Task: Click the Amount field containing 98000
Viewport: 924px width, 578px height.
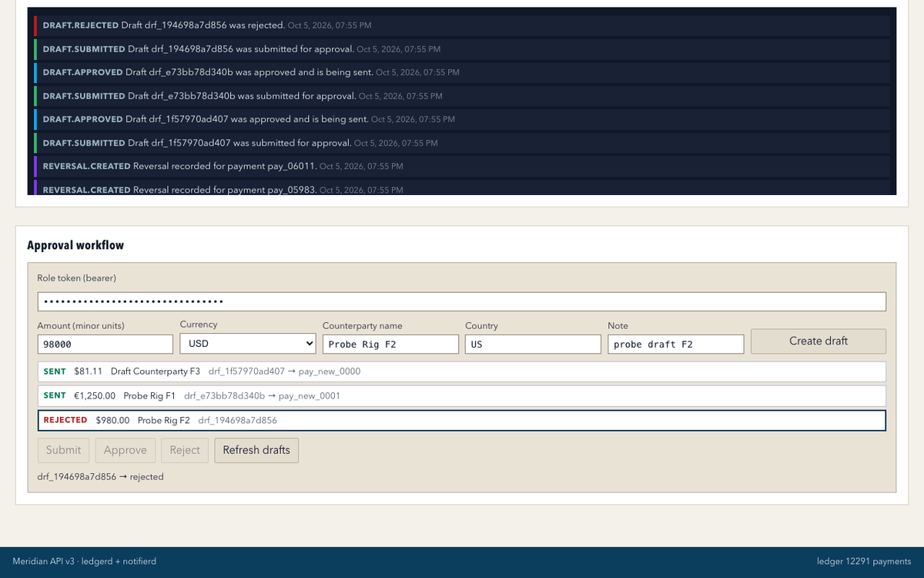Action: [105, 344]
